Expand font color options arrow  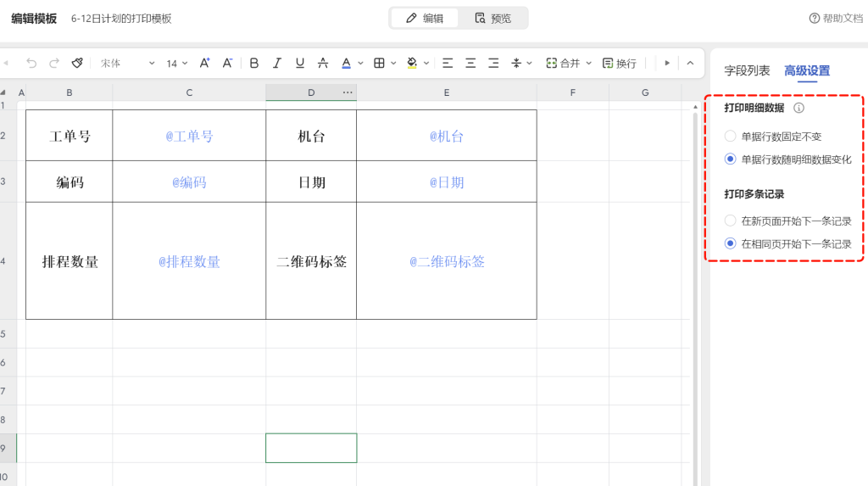coord(361,63)
